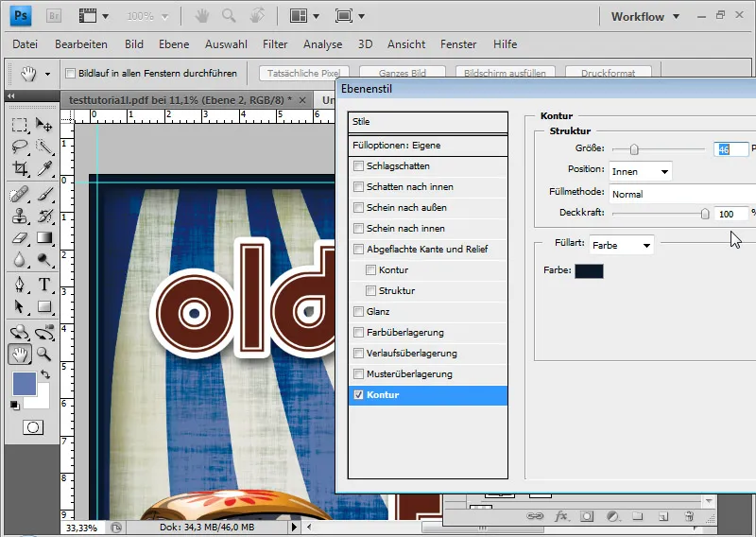Select the Gradient tool
756x537 pixels.
pyautogui.click(x=43, y=238)
